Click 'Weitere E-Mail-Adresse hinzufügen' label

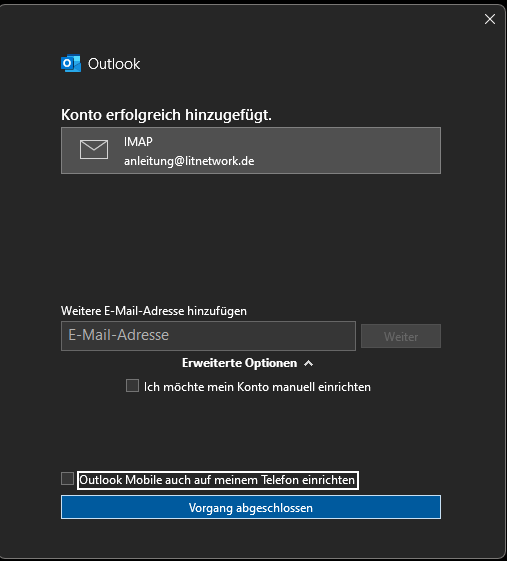pyautogui.click(x=154, y=311)
